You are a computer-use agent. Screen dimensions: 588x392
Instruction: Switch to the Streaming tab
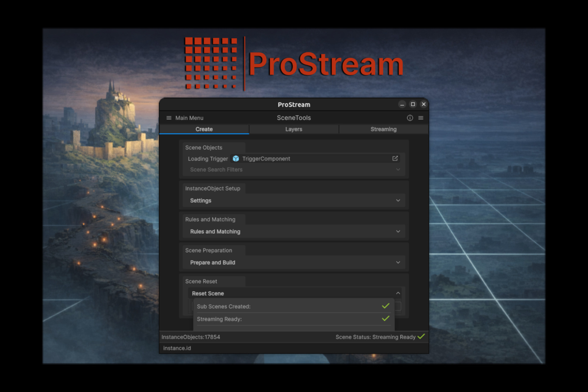(383, 129)
